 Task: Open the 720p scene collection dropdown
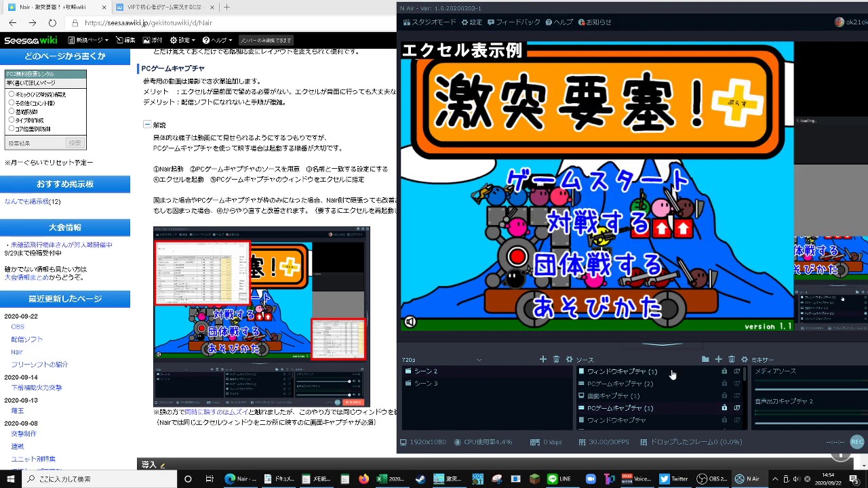[x=442, y=360]
